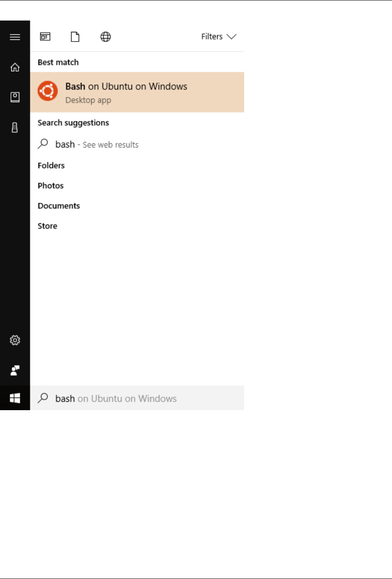Filter results by Web globe icon

[106, 37]
